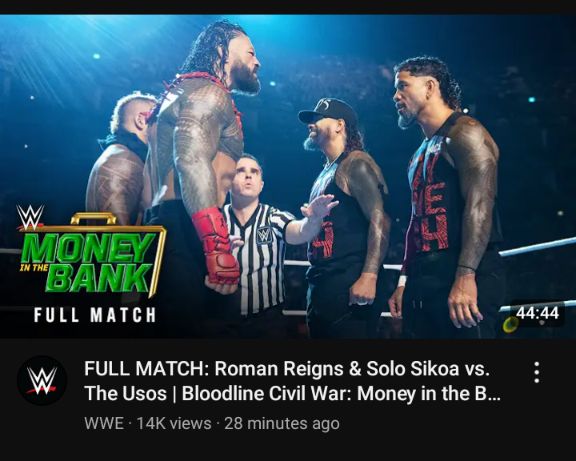Click the WWE badge on referee's shirt
This screenshot has width=576, height=461.
click(264, 235)
